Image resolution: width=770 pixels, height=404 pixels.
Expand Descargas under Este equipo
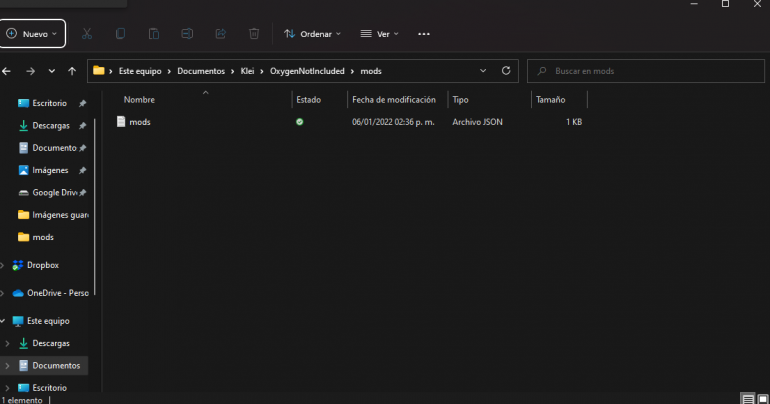coord(7,343)
